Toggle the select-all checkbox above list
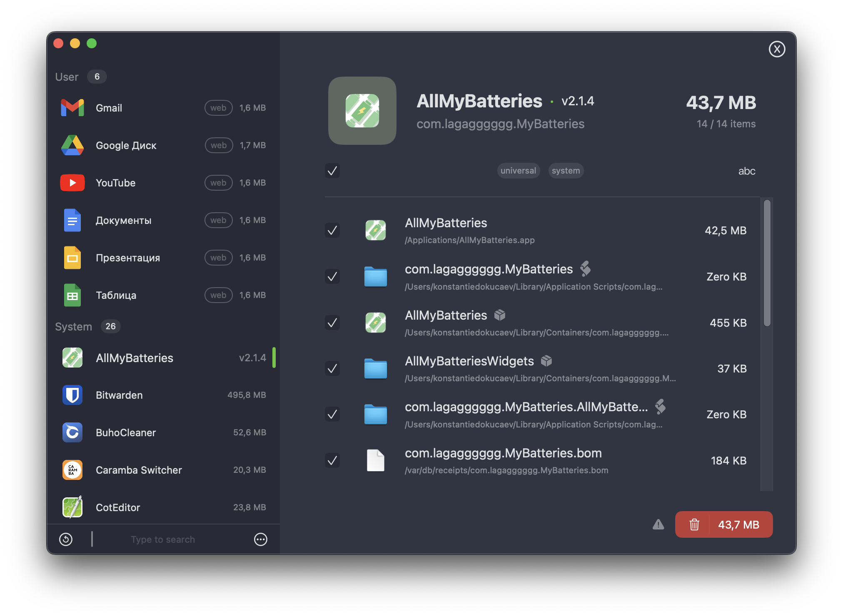 tap(332, 171)
